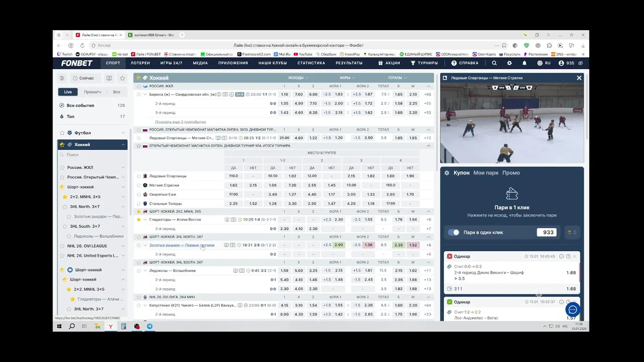The width and height of the screenshot is (644, 362).
Task: Click info icon on 10:45:45 Одинар bet
Action: coord(561,256)
